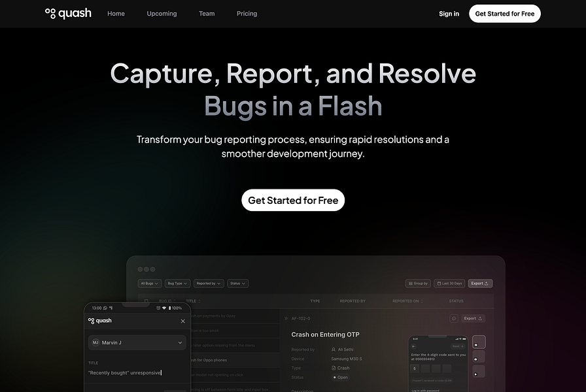Select the third video attachment thumbnail

tap(479, 371)
